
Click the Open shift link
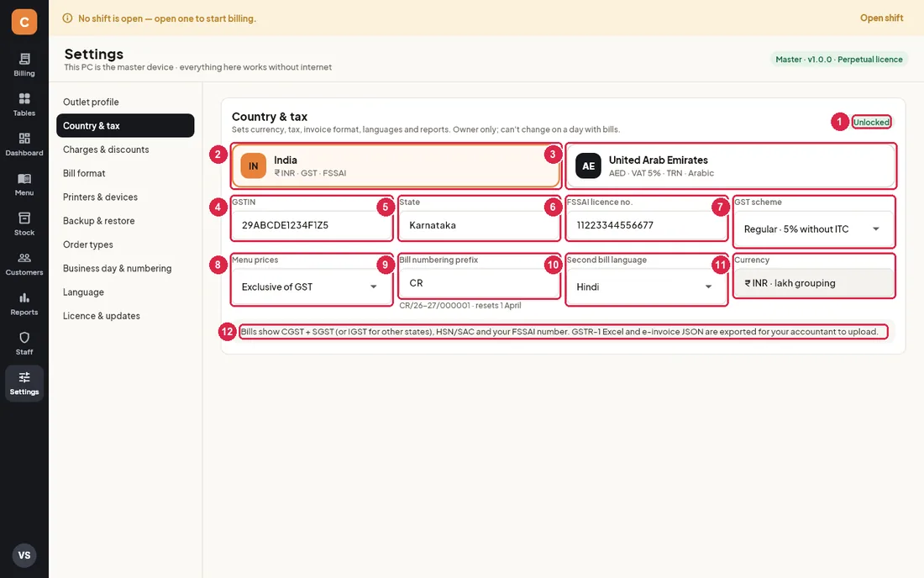[x=881, y=18]
